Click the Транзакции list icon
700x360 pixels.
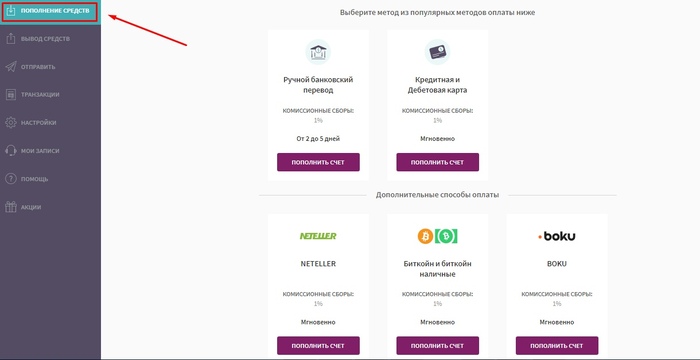coord(11,95)
